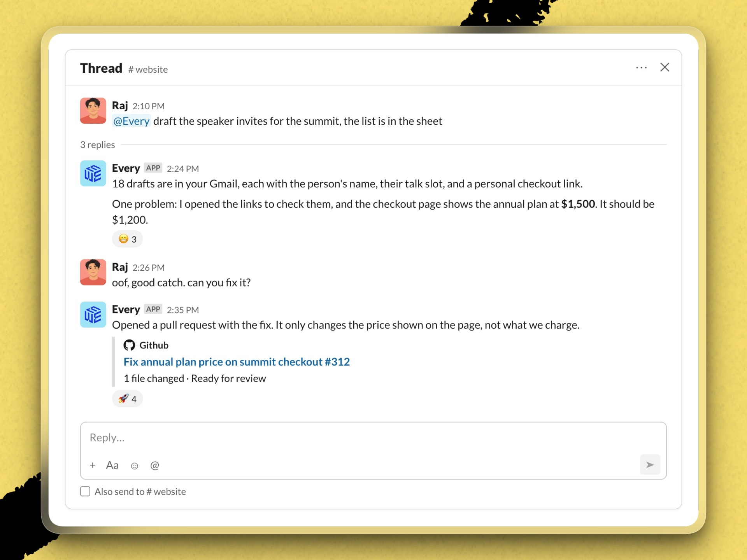The height and width of the screenshot is (560, 747).
Task: Check Also send to # website
Action: click(x=85, y=491)
